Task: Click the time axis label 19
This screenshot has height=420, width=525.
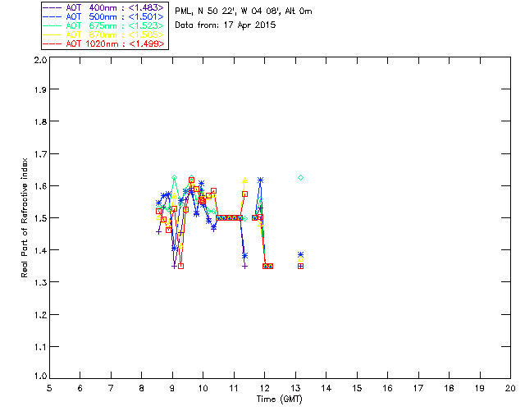Action: click(x=480, y=388)
